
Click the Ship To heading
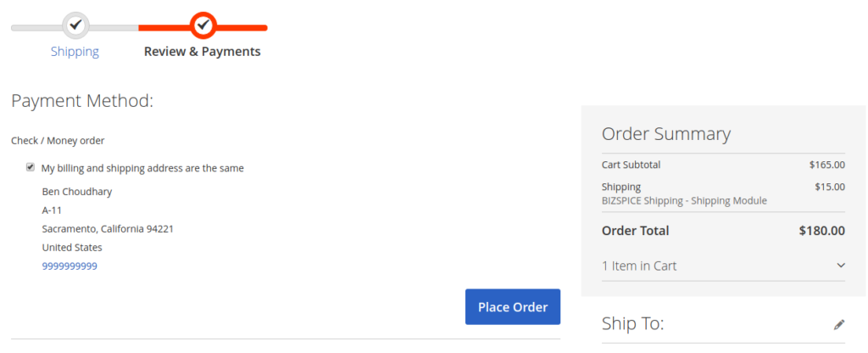coord(632,323)
